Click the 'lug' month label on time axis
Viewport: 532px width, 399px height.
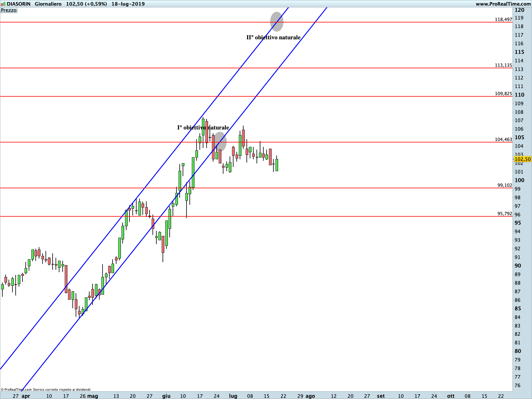233,396
